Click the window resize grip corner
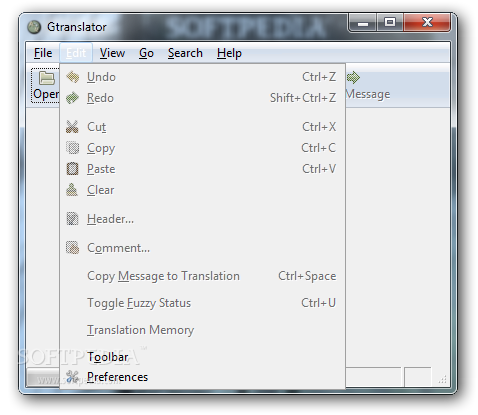This screenshot has width=478, height=415. 443,379
